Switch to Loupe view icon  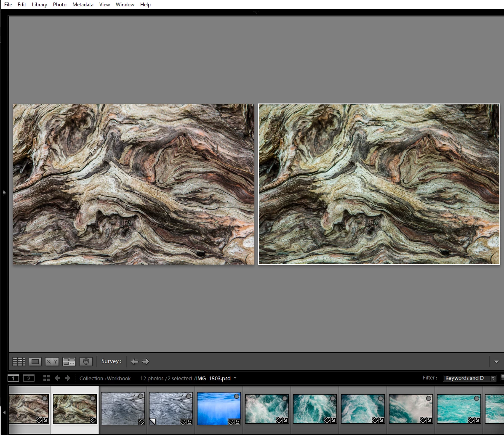[35, 361]
